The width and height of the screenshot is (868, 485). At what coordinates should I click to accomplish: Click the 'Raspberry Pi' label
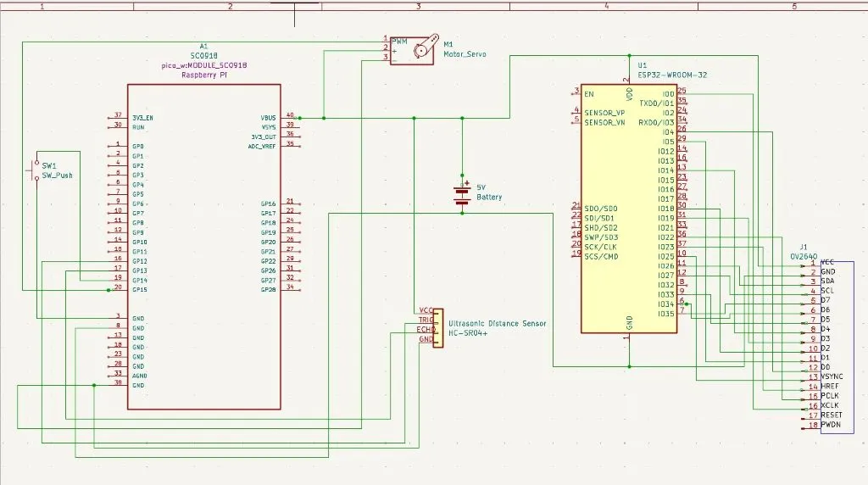tap(203, 75)
